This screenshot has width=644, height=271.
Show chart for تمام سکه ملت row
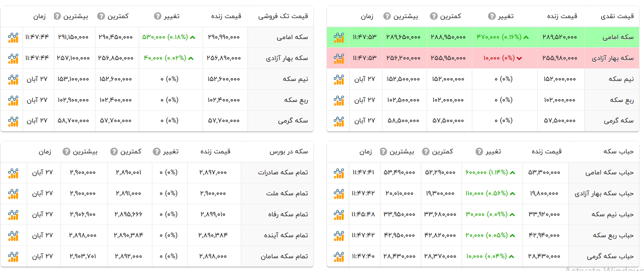click(13, 194)
